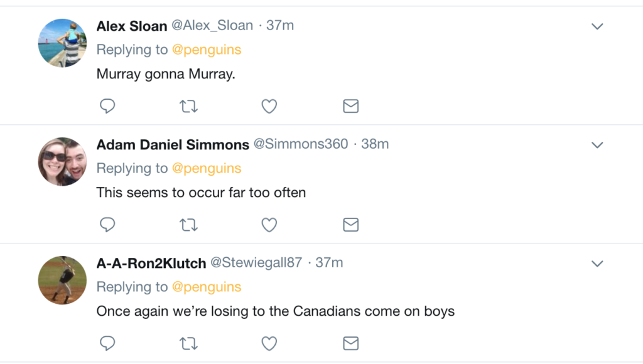
Task: Open the Adam Daniel Simmons display name
Action: point(173,145)
